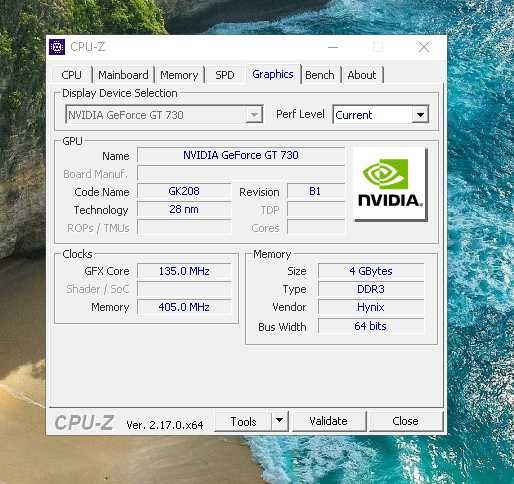Click the NVIDIA logo image
This screenshot has width=514, height=484.
coord(390,184)
